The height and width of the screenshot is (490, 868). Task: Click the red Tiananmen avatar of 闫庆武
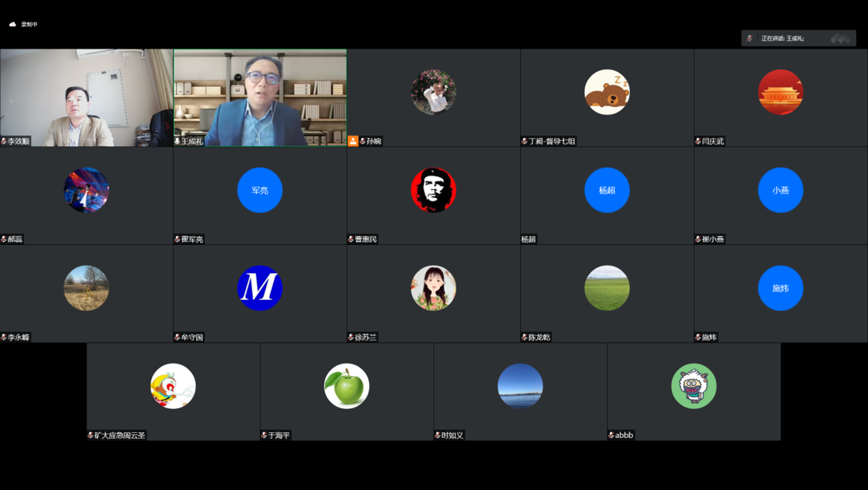point(780,92)
